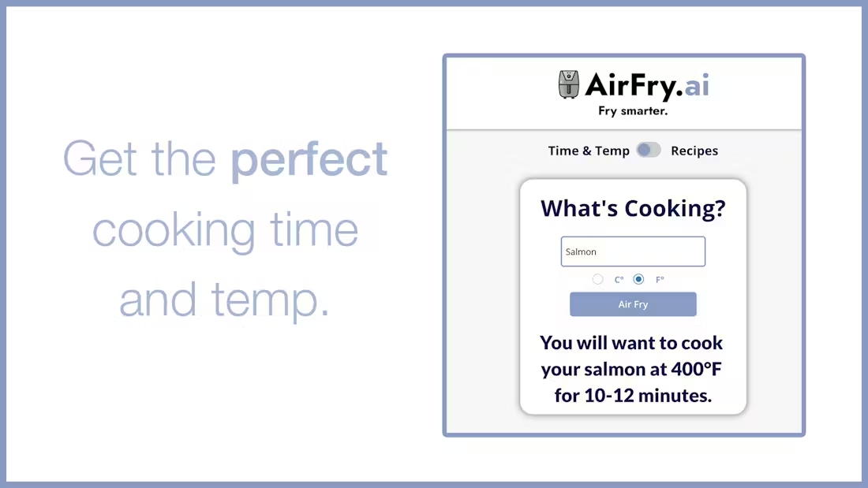Switch to the Recipes mode label

[x=694, y=151]
